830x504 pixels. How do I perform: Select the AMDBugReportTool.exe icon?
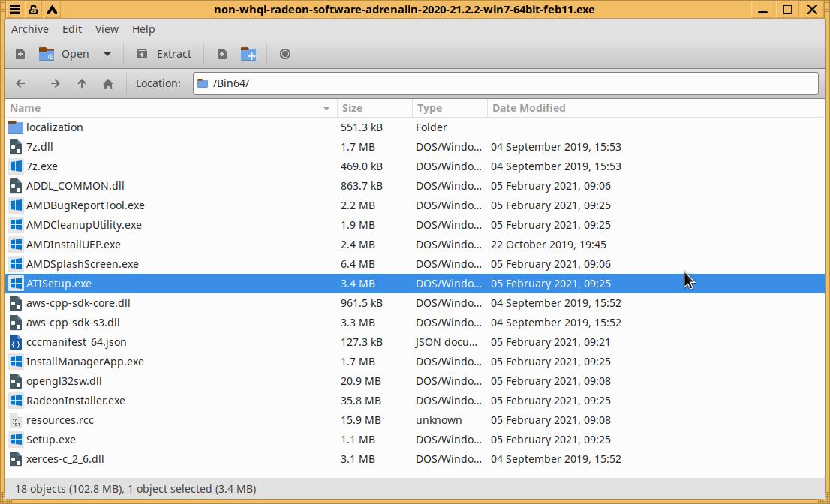click(16, 205)
